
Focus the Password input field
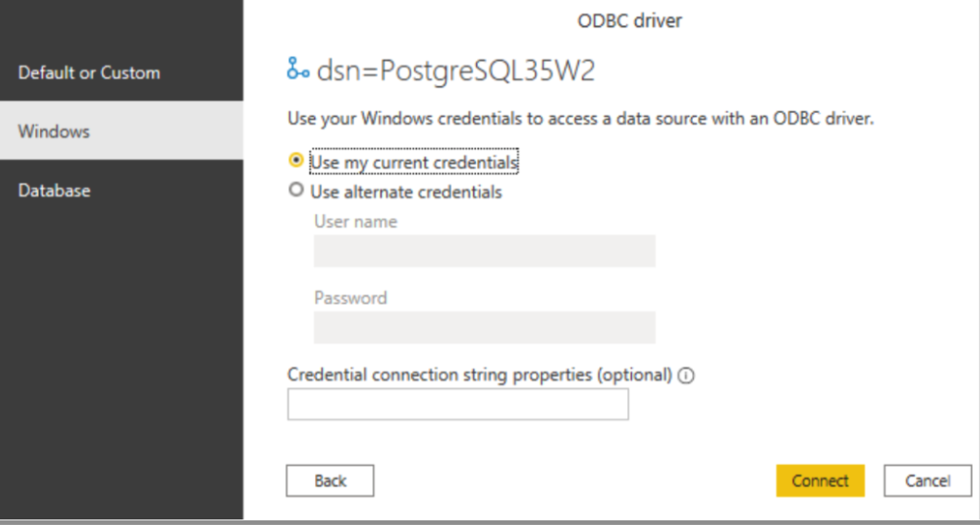[484, 328]
